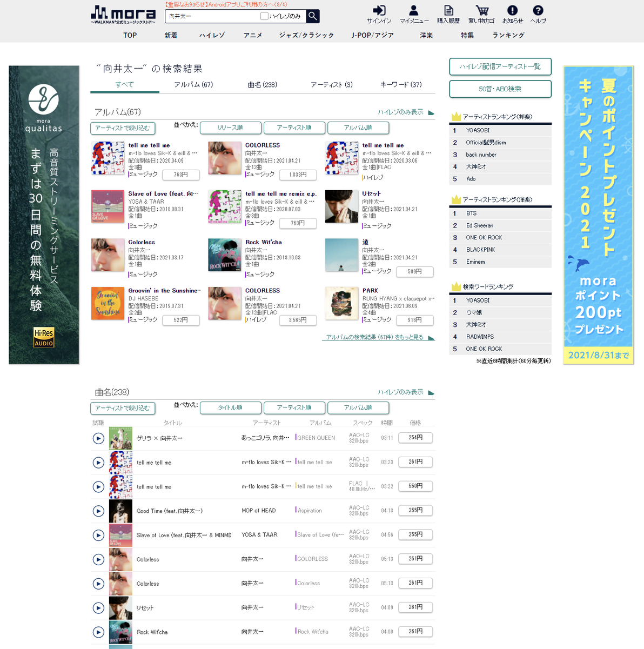Sort albums by リリース順

click(230, 128)
